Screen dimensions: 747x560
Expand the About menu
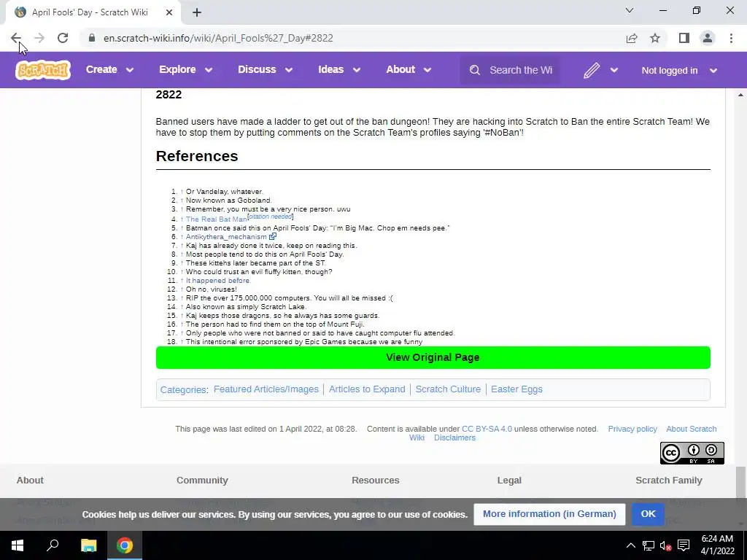point(409,69)
